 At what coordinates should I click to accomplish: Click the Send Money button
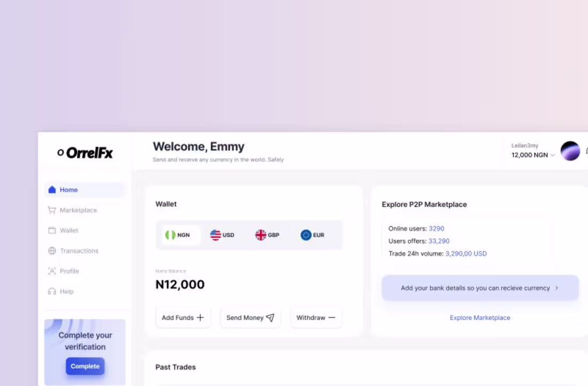tap(251, 318)
